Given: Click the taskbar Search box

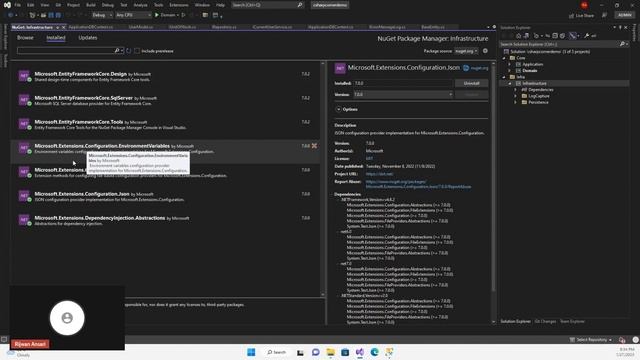Looking at the screenshot, I should coord(277,352).
